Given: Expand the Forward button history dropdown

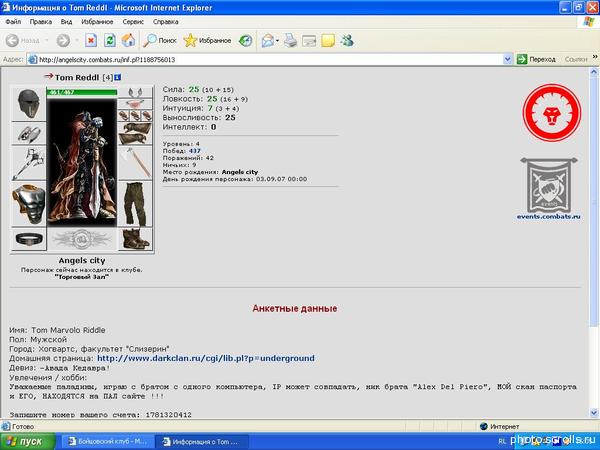Looking at the screenshot, I should [77, 40].
